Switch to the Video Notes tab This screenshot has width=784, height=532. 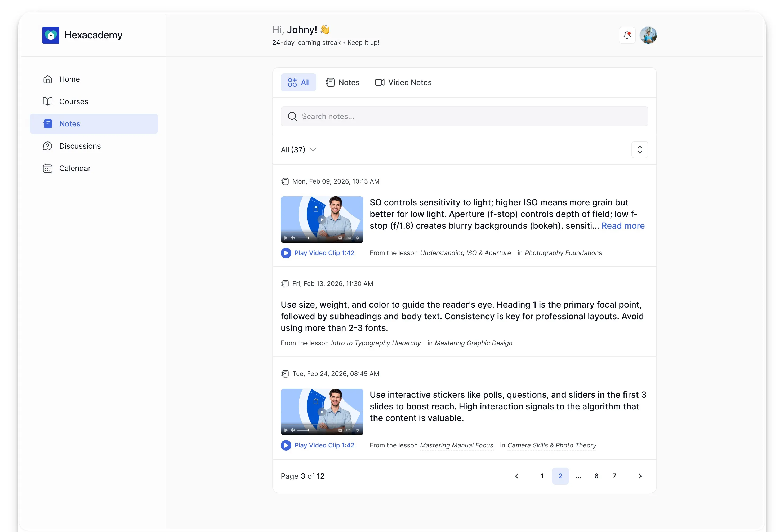tap(403, 82)
